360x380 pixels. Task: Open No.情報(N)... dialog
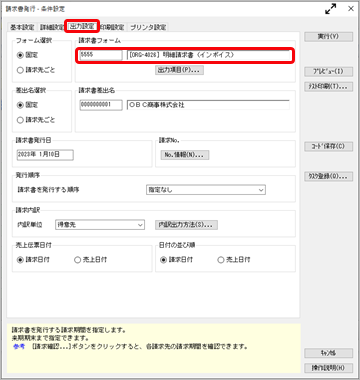[x=185, y=155]
